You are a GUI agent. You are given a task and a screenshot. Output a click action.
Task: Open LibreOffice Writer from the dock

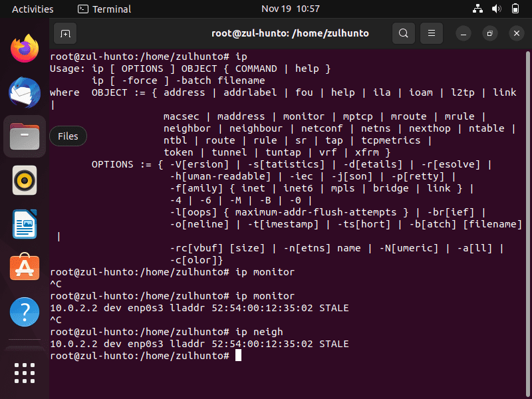[x=25, y=224]
